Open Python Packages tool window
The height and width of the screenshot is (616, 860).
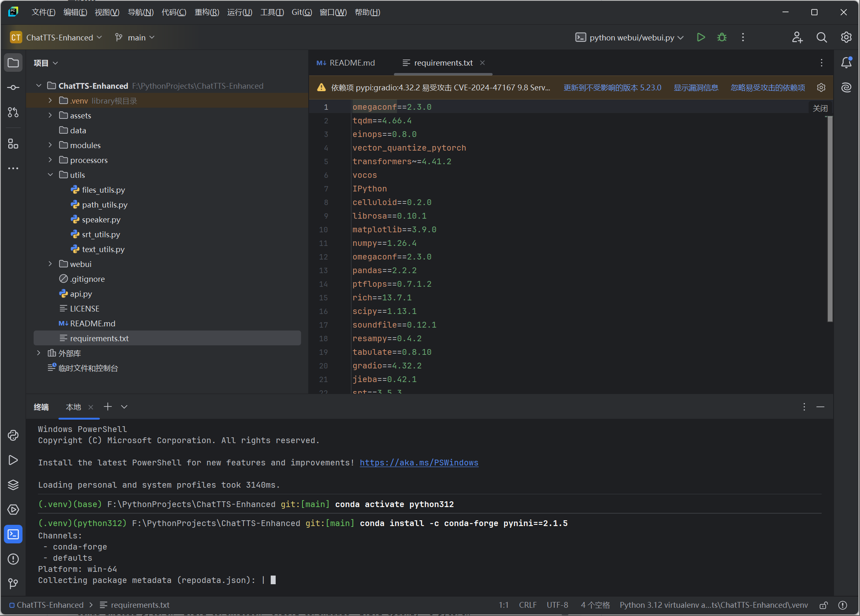pyautogui.click(x=13, y=485)
